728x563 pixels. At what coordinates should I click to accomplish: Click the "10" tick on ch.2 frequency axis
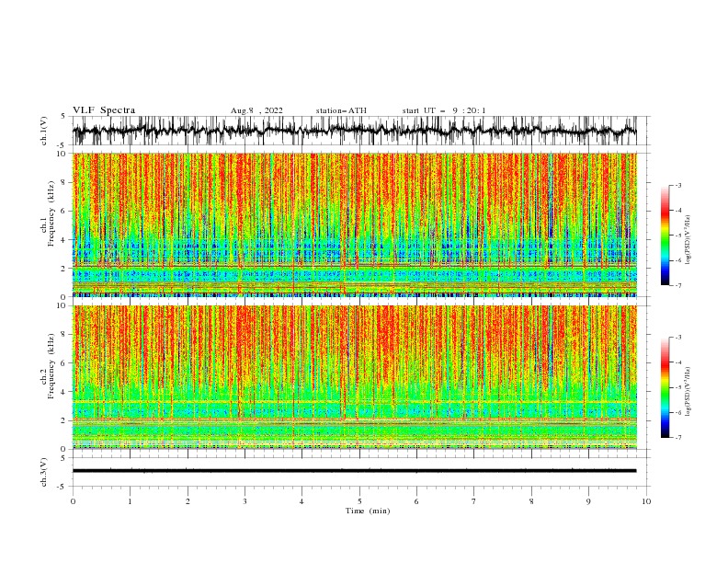point(63,305)
